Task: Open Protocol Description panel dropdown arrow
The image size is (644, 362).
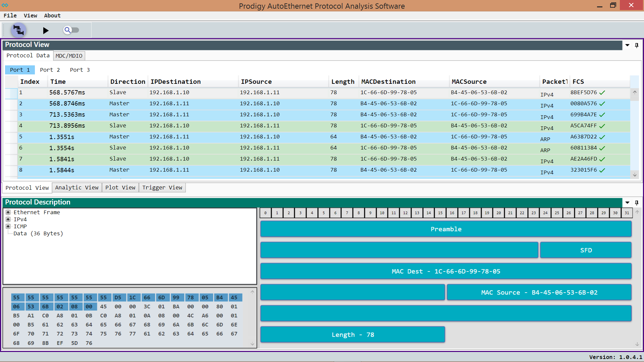Action: coord(627,202)
